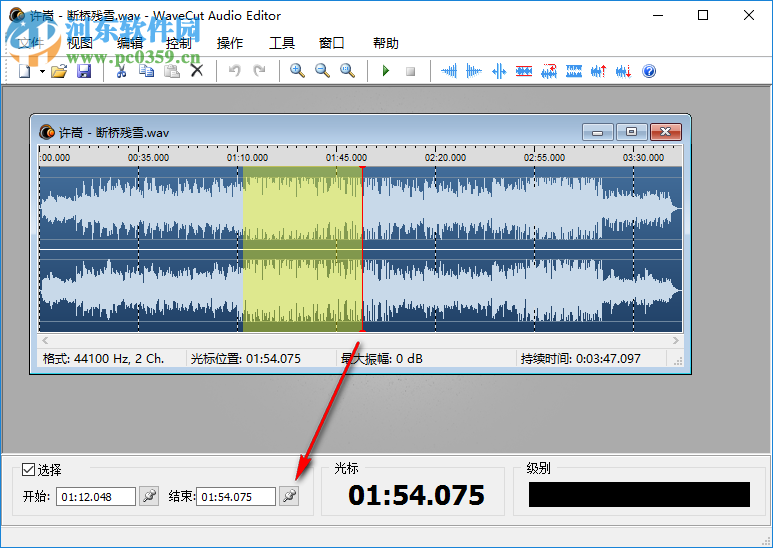Pin the start position with 开始 pushpin button
773x548 pixels.
click(149, 496)
